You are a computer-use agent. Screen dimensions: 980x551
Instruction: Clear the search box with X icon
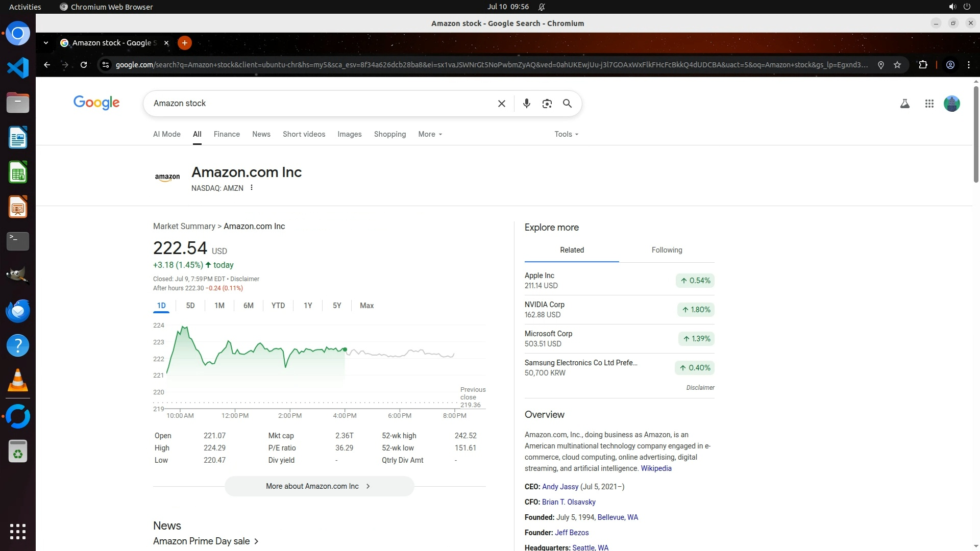pos(501,104)
